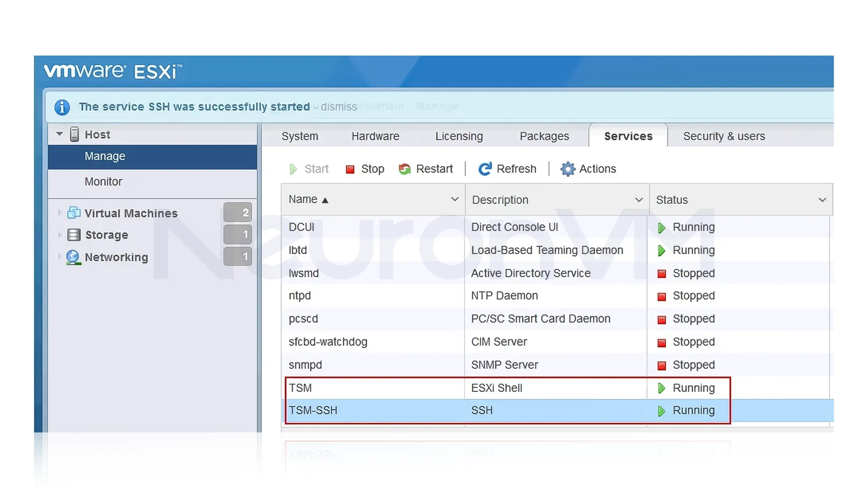The height and width of the screenshot is (488, 868).
Task: Expand the Storage node
Action: point(59,235)
